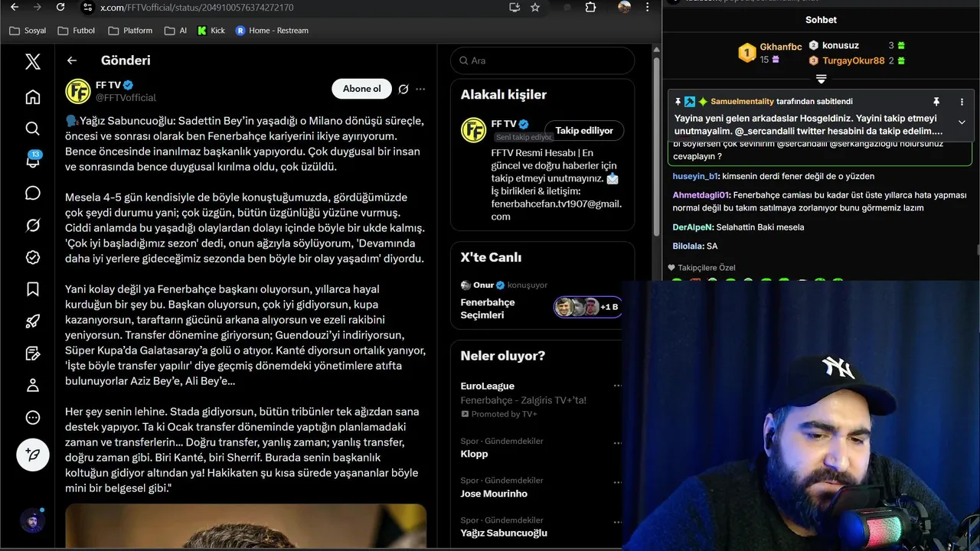Open the rocket icon in sidebar
This screenshot has height=551, width=980.
point(32,321)
